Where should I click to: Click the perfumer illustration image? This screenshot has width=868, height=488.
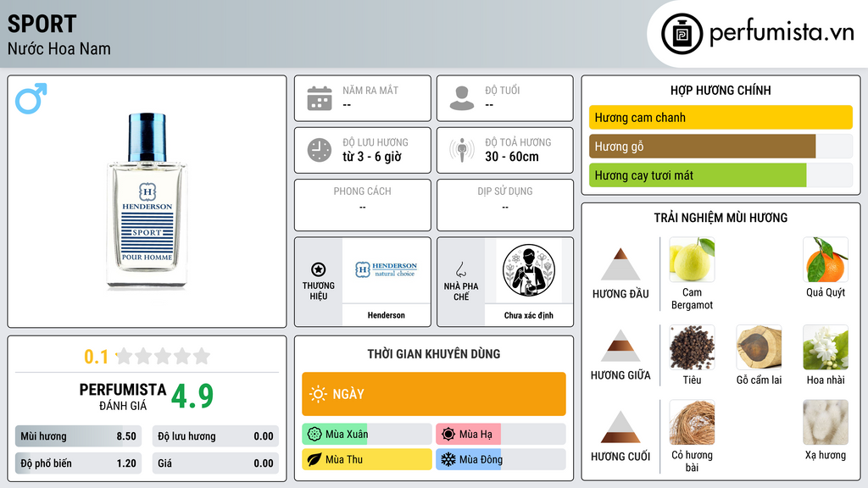coord(529,270)
